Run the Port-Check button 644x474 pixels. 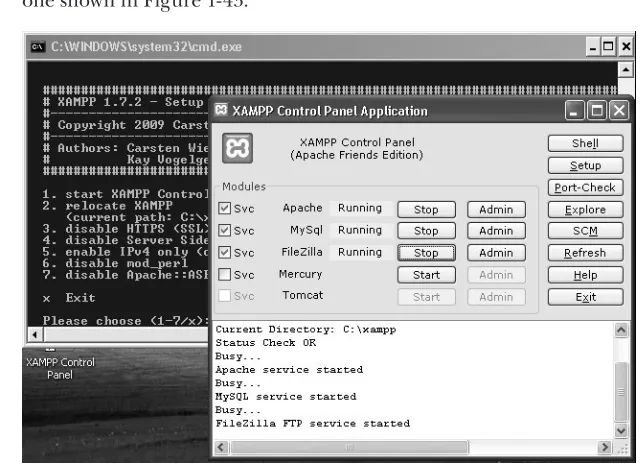pos(585,188)
